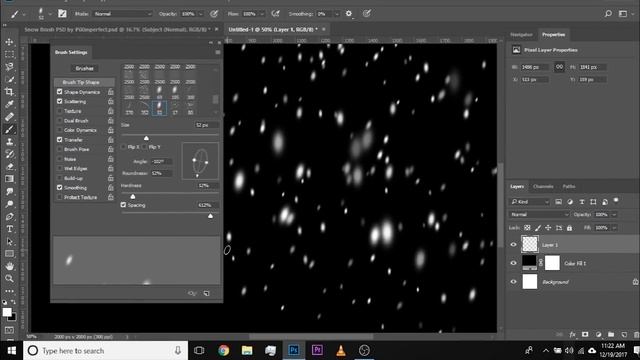Viewport: 640px width, 360px height.
Task: Select the Zoom tool in toolbar
Action: click(x=9, y=279)
